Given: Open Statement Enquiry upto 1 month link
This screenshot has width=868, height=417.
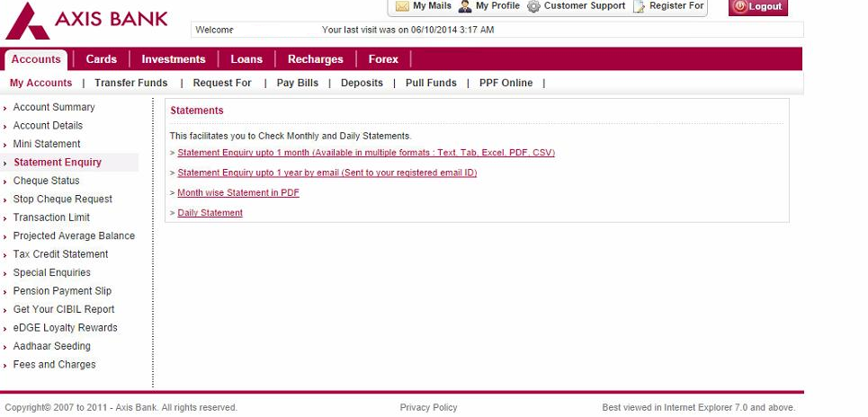Looking at the screenshot, I should pos(365,153).
